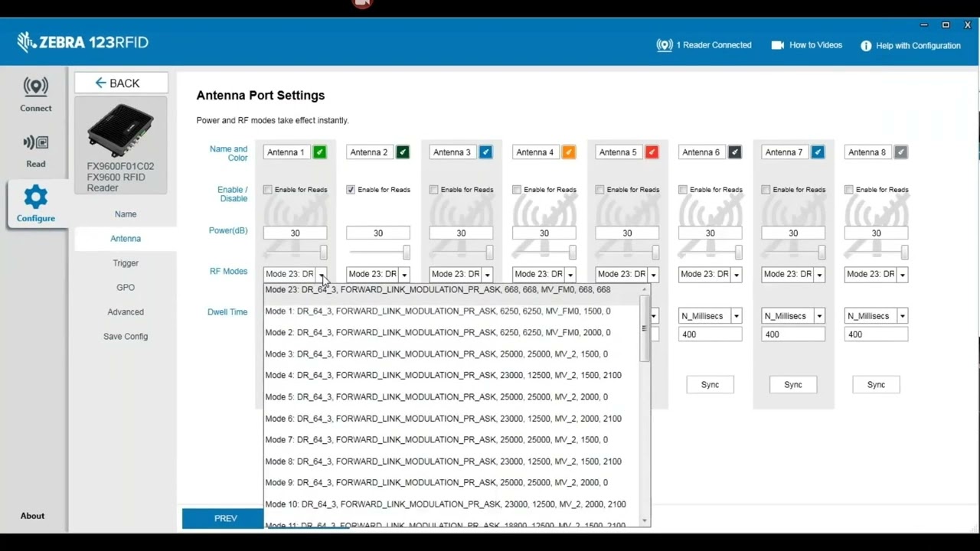The width and height of the screenshot is (980, 551).
Task: Select the Save Config tab
Action: coord(126,337)
